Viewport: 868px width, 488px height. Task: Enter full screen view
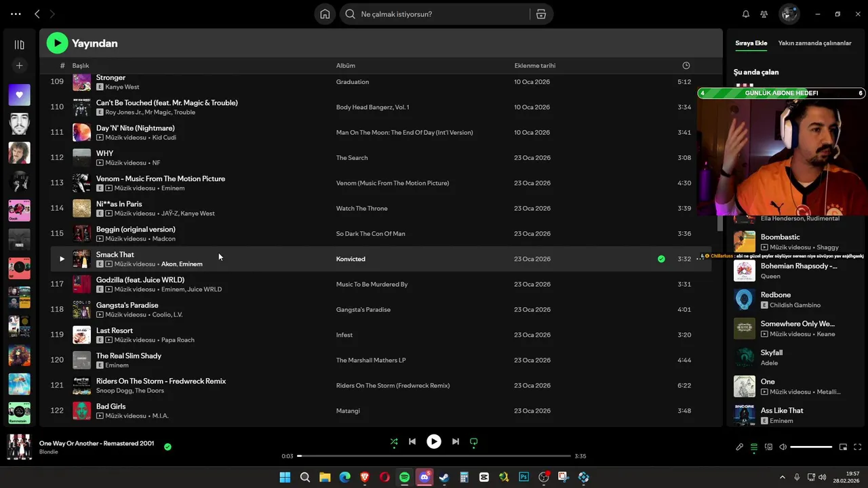(x=858, y=447)
